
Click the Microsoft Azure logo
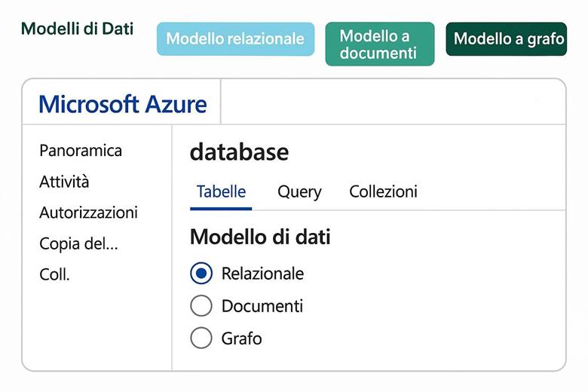(x=122, y=104)
